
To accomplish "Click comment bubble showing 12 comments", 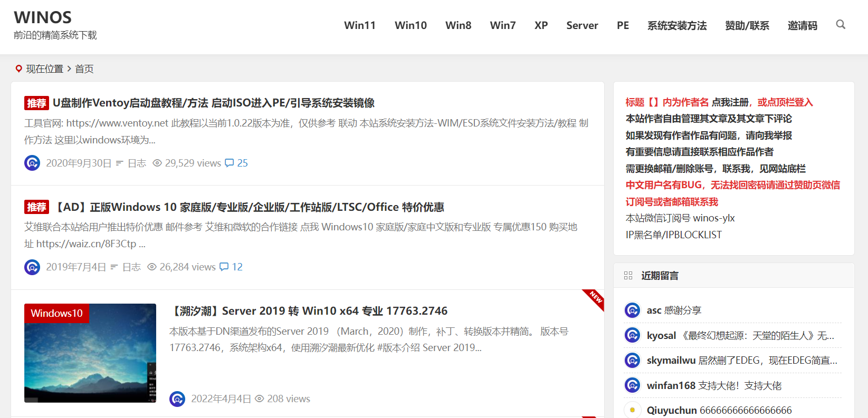I will pos(224,267).
